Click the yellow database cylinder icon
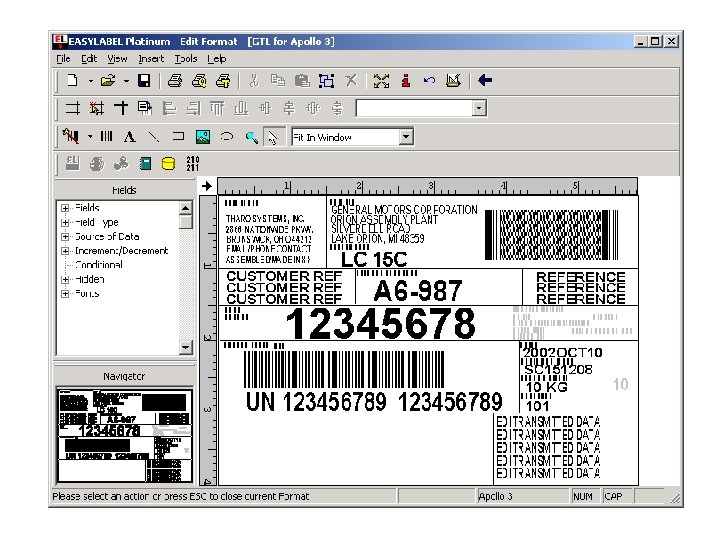The width and height of the screenshot is (720, 540). tap(169, 163)
